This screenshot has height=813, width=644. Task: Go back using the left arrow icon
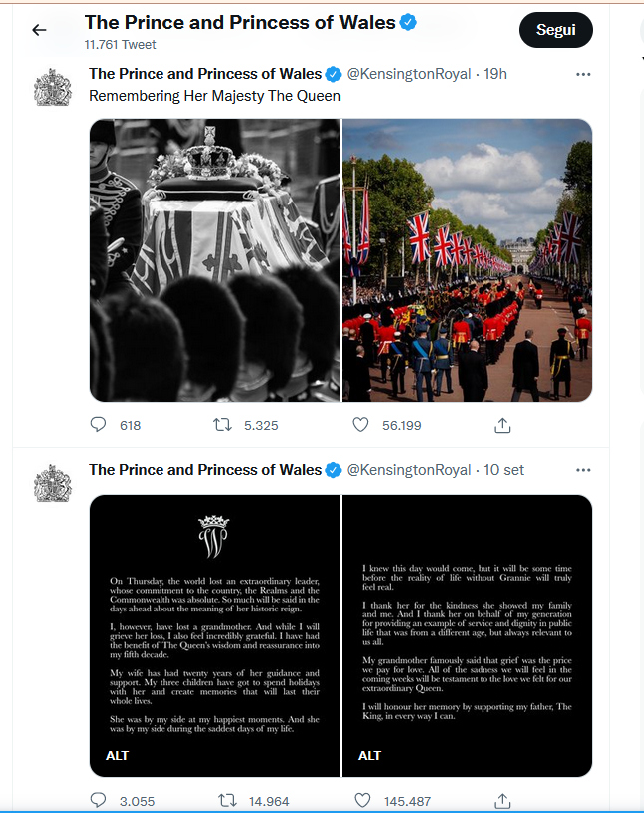coord(39,30)
